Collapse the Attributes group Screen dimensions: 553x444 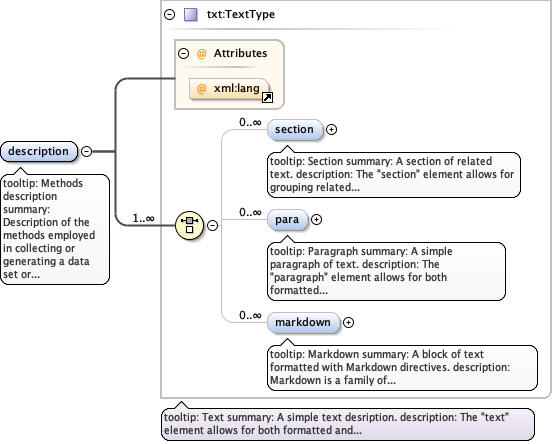183,54
